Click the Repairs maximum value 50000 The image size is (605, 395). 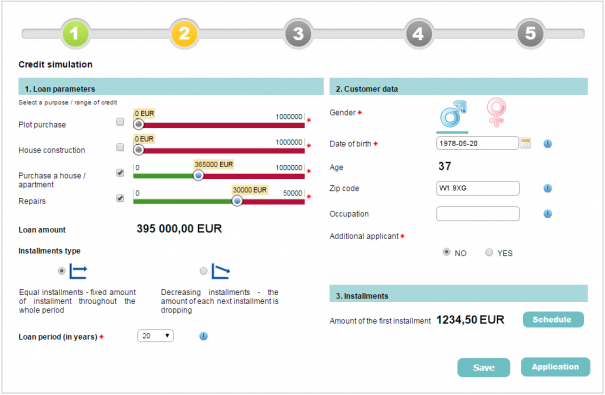(x=292, y=193)
